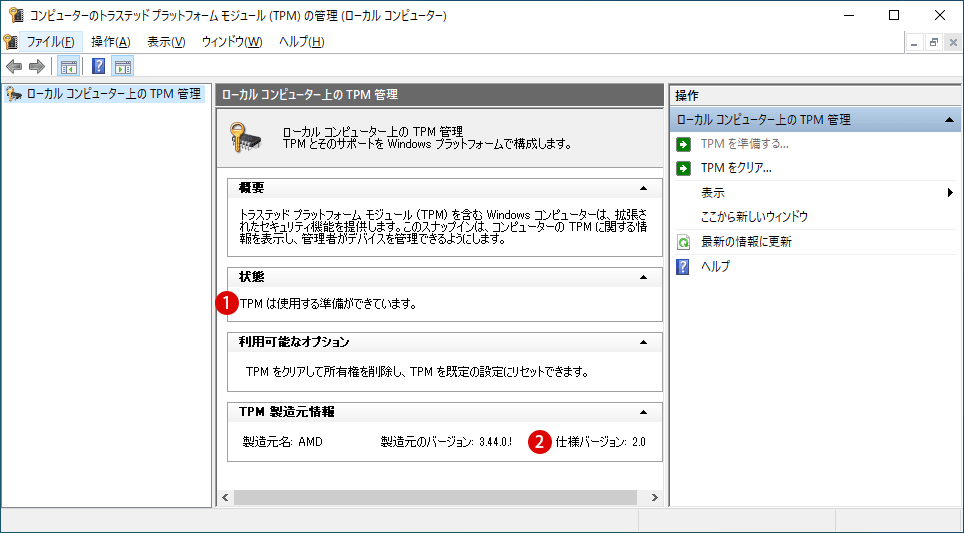The image size is (964, 533).
Task: Click the 操作 pane title
Action: pos(687,96)
